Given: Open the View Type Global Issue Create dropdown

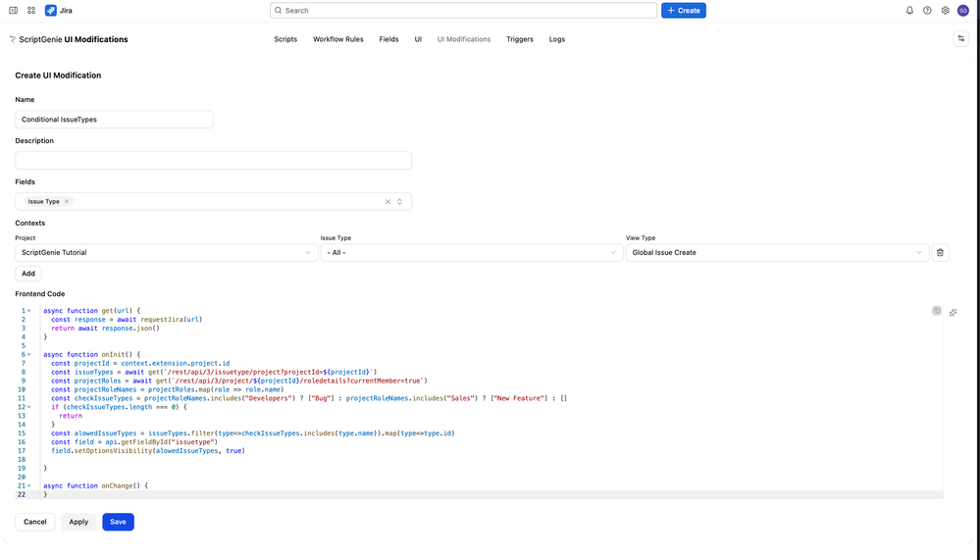Looking at the screenshot, I should click(777, 252).
